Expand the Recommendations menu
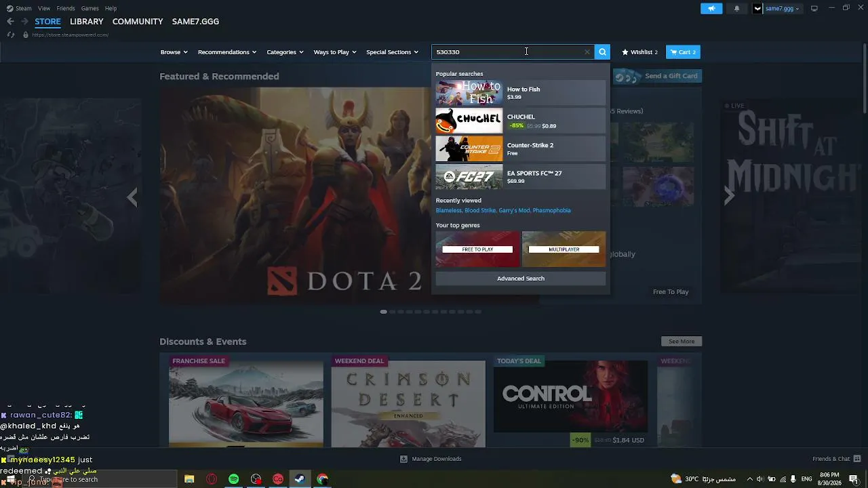The height and width of the screenshot is (488, 868). 227,52
